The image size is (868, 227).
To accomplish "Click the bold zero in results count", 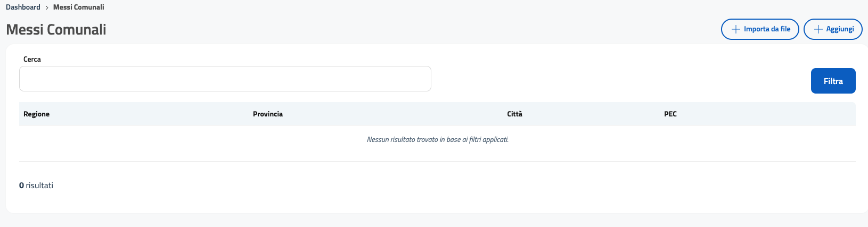I will pyautogui.click(x=21, y=186).
